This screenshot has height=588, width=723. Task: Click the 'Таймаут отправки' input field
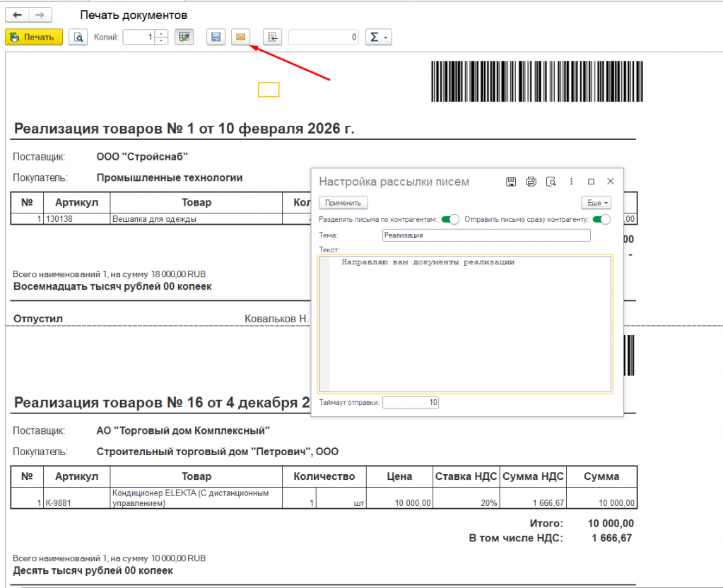click(x=411, y=402)
